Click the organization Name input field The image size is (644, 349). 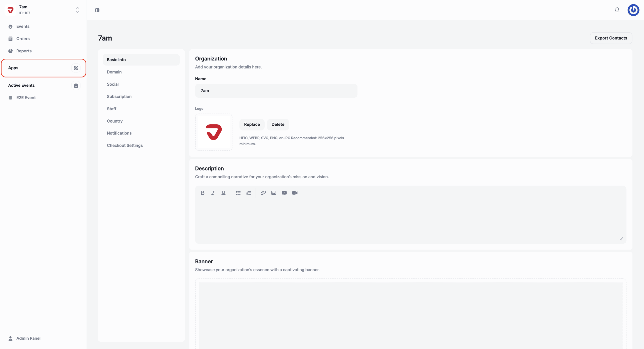[x=276, y=91]
